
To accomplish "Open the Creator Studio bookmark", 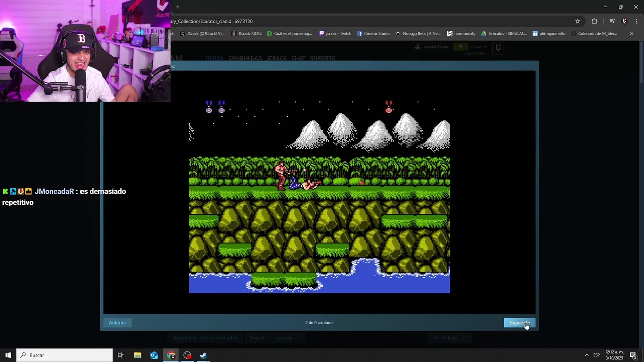I will click(373, 34).
